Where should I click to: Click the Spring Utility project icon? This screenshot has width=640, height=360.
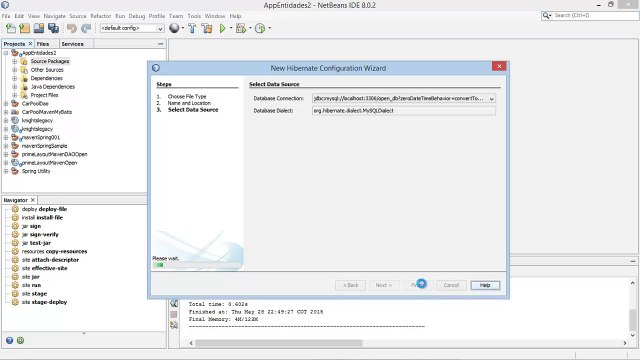point(15,171)
